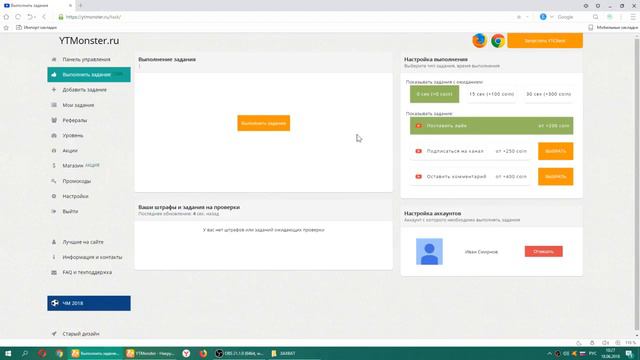Select Выполнить задания in the sidebar
The image size is (640, 360).
coord(89,75)
